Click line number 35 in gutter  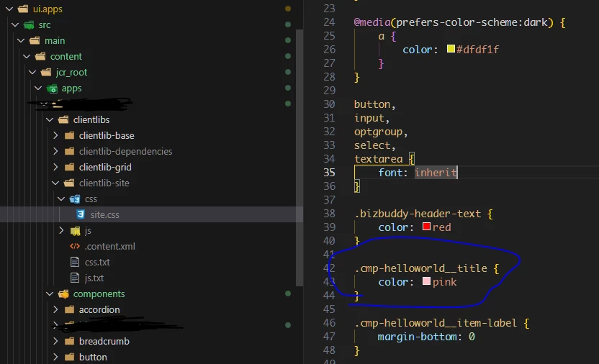[x=329, y=173]
